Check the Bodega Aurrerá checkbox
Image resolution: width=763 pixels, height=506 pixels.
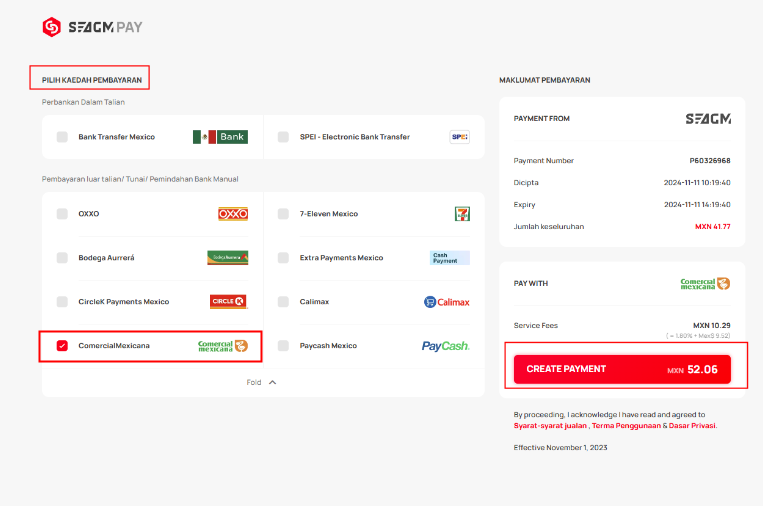point(62,257)
